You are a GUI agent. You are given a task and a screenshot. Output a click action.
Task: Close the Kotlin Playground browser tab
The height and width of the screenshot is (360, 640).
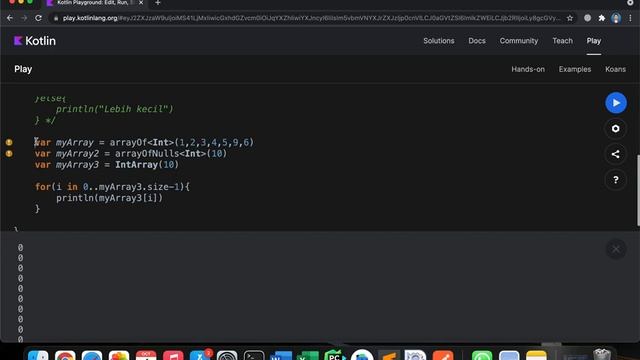[x=141, y=3]
